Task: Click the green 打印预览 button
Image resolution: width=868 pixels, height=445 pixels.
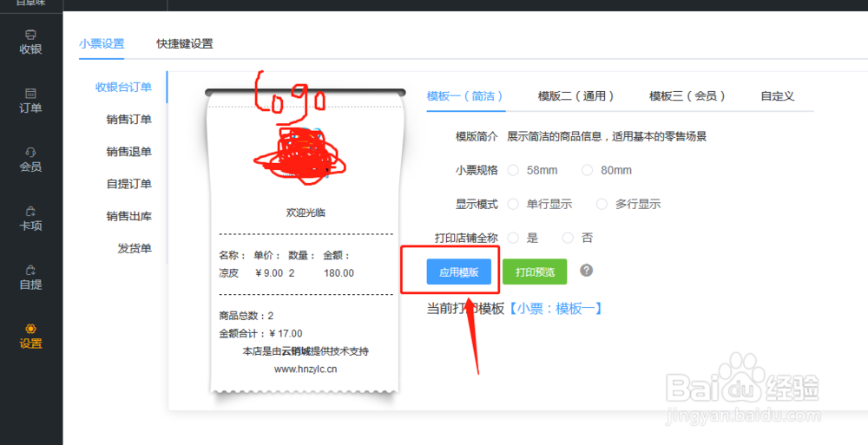Action: click(535, 272)
